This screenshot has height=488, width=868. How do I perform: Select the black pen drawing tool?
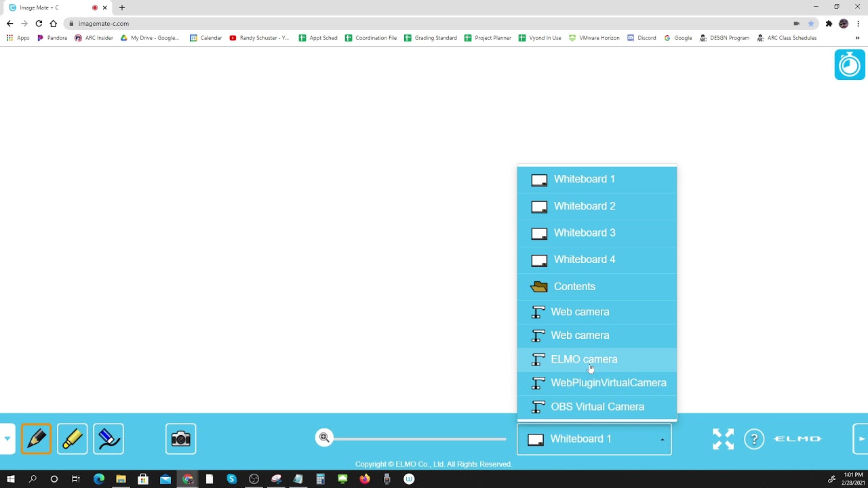click(36, 439)
